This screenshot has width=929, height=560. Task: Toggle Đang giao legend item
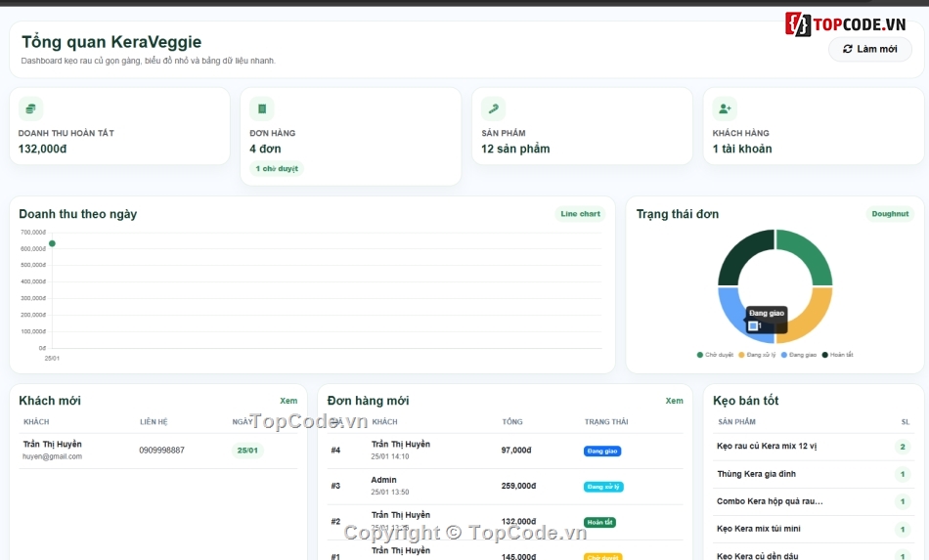[x=799, y=355]
